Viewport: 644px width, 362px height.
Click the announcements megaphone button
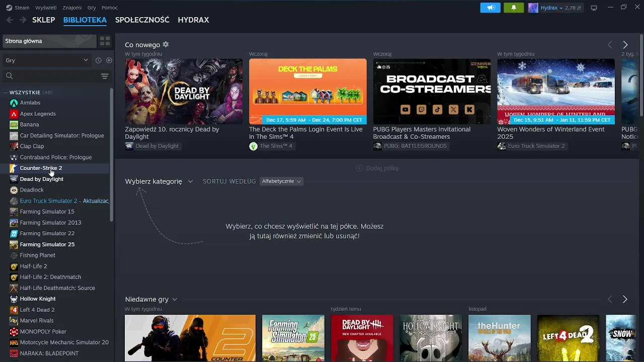491,8
